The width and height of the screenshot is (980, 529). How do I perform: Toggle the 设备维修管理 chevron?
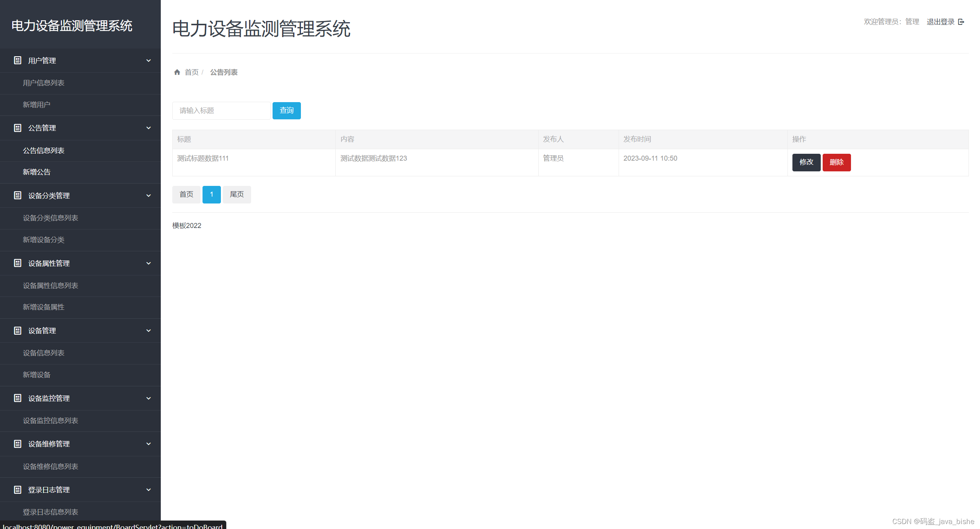click(149, 444)
